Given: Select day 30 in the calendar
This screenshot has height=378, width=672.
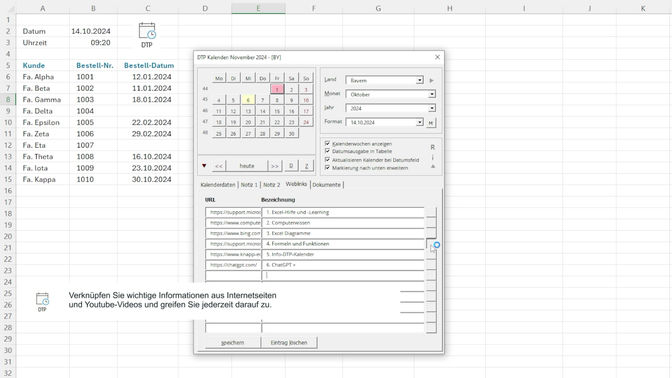Looking at the screenshot, I should click(291, 133).
